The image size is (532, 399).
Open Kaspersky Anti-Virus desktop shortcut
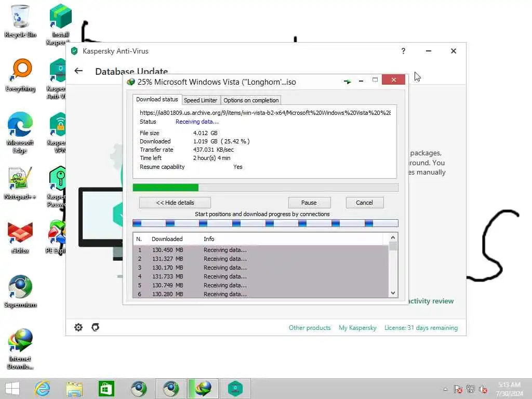tap(57, 79)
